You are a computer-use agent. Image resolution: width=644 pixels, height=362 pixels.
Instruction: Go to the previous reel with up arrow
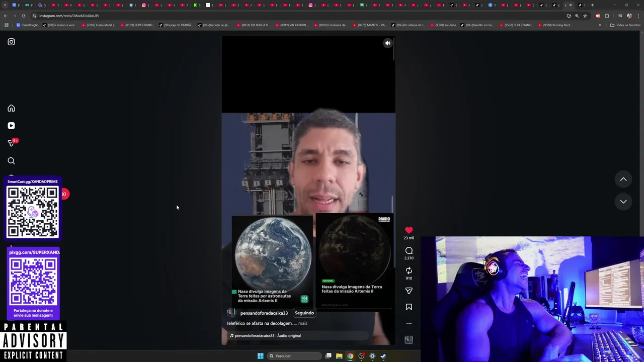point(623,179)
